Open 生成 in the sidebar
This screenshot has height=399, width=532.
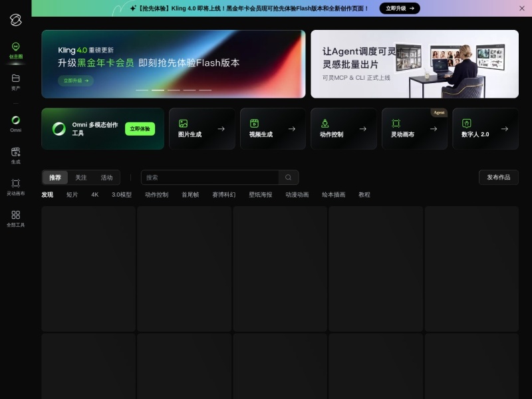(x=15, y=156)
